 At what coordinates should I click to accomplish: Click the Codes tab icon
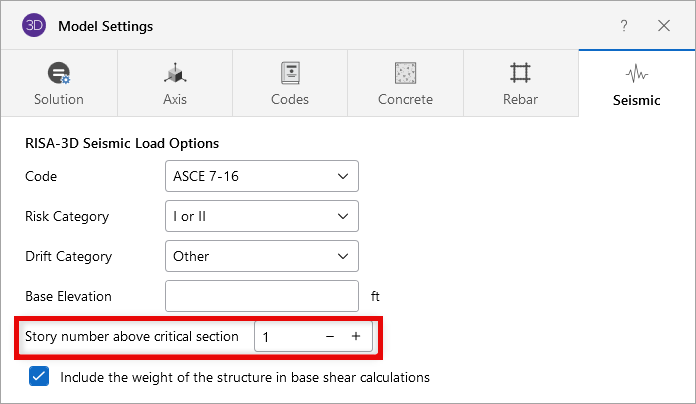pyautogui.click(x=290, y=73)
